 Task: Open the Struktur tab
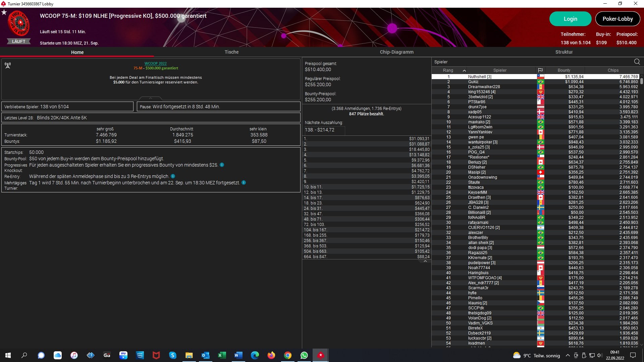pos(564,52)
